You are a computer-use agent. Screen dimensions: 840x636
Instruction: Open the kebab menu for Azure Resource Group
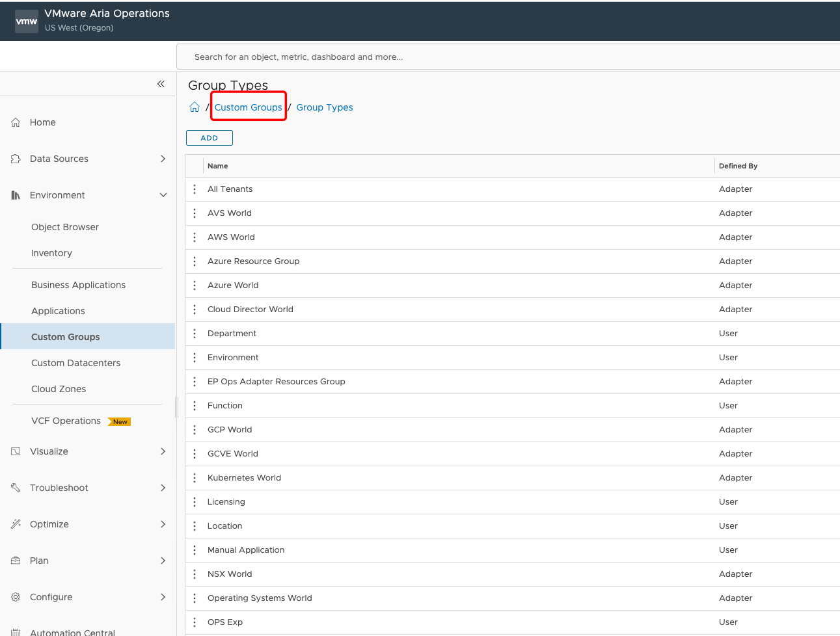point(195,261)
